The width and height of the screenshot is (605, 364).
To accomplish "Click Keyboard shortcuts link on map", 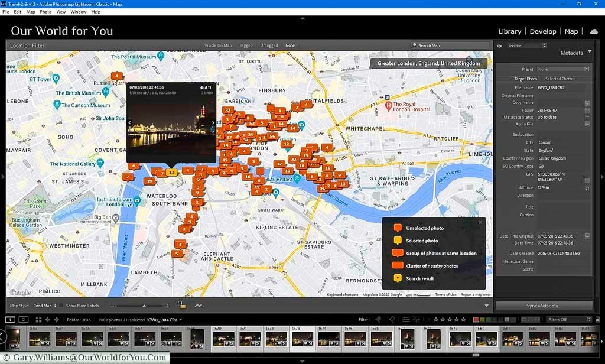I will tap(342, 294).
